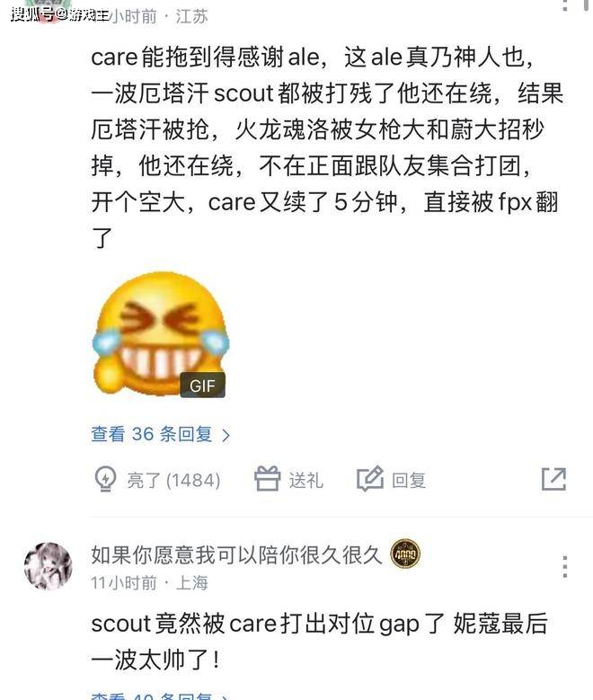This screenshot has height=700, width=593.
Task: Click the pencil 回复 reply icon
Action: (370, 479)
